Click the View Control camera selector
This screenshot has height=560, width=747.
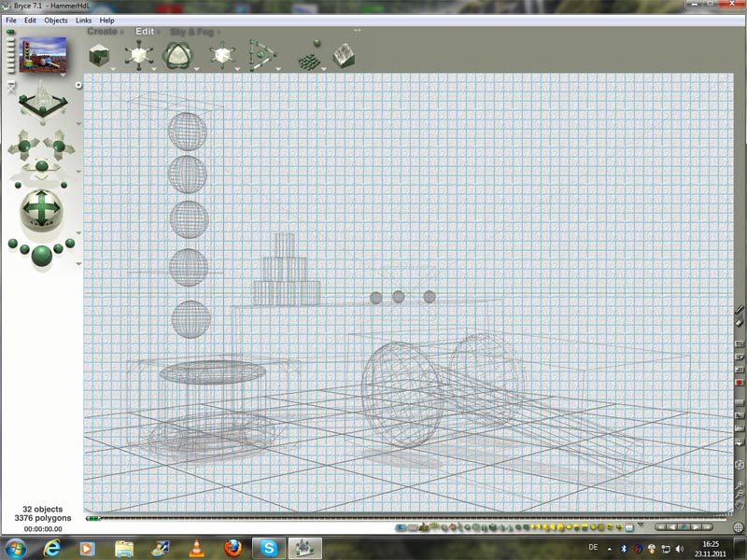[42, 101]
